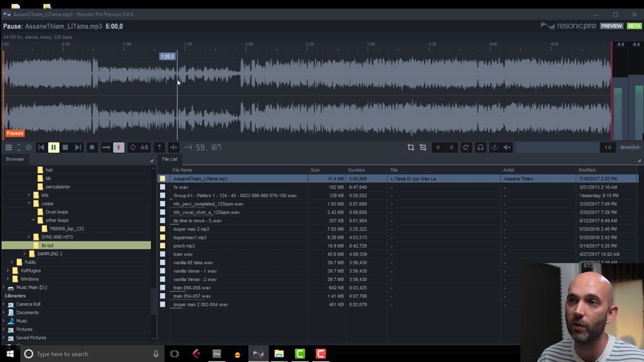The image size is (644, 362).
Task: Toggle checkbox for train.wav row
Action: click(x=162, y=254)
